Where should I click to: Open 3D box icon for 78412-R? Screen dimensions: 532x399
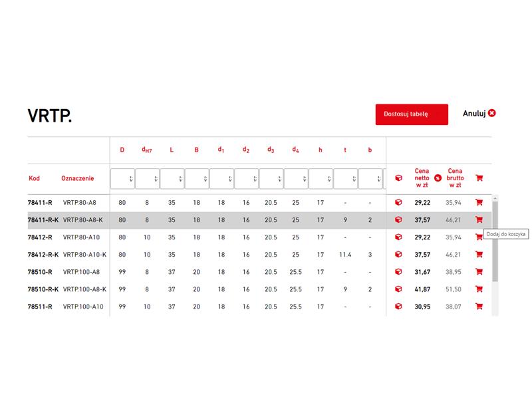(x=398, y=237)
